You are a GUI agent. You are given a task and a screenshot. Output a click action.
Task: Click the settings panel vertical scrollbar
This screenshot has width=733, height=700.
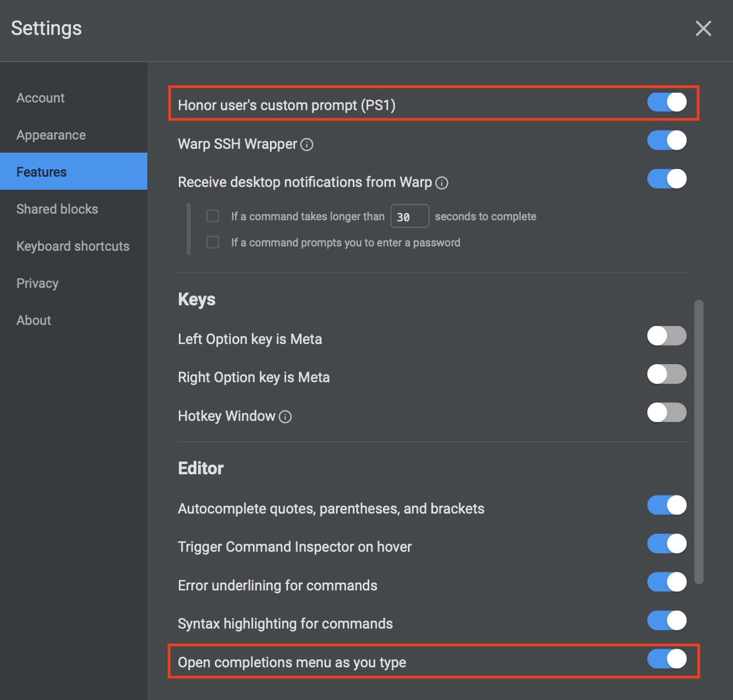(x=699, y=442)
